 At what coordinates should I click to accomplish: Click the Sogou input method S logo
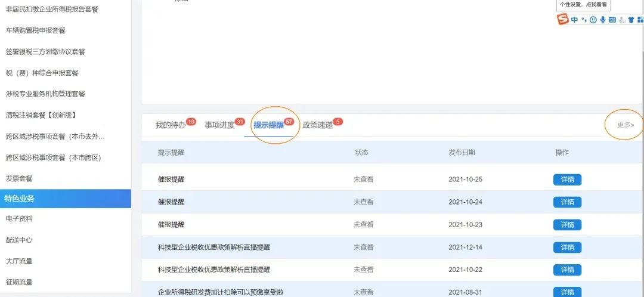tap(563, 19)
